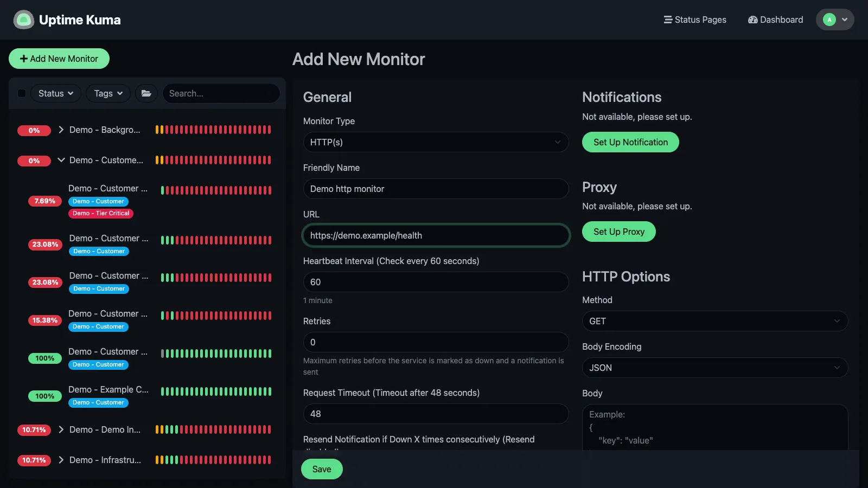Tick the select-all monitors checkbox
The height and width of the screenshot is (488, 868).
click(x=22, y=93)
